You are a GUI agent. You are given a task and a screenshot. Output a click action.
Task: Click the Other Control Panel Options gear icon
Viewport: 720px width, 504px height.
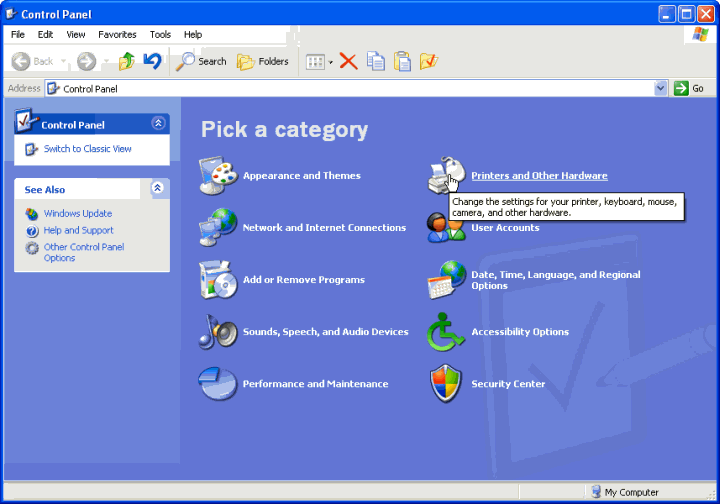[32, 248]
